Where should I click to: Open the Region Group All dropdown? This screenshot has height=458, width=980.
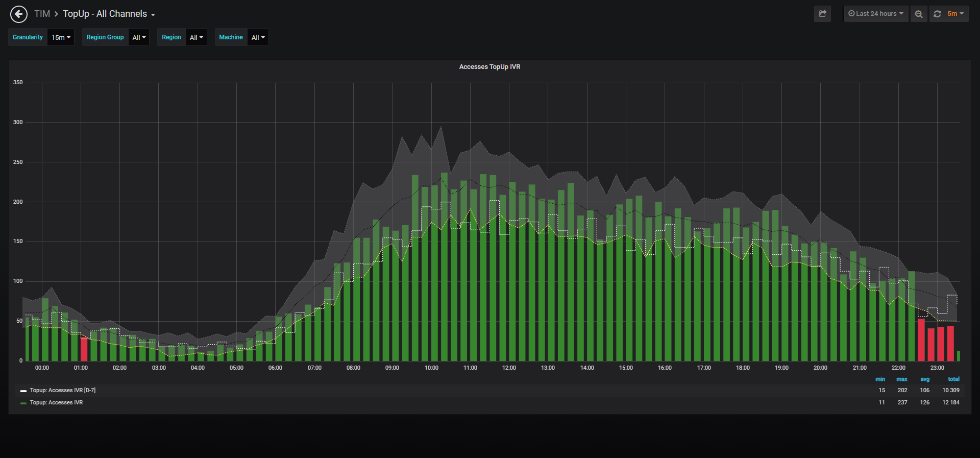[x=139, y=37]
